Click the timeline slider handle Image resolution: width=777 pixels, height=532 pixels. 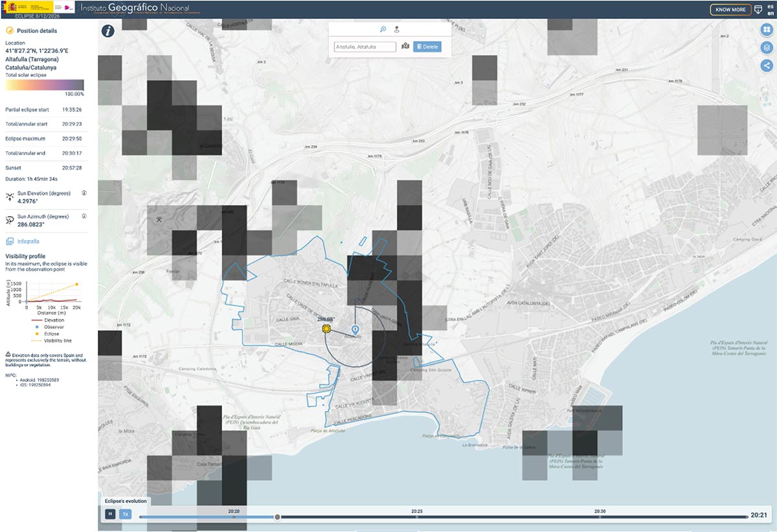pos(278,516)
